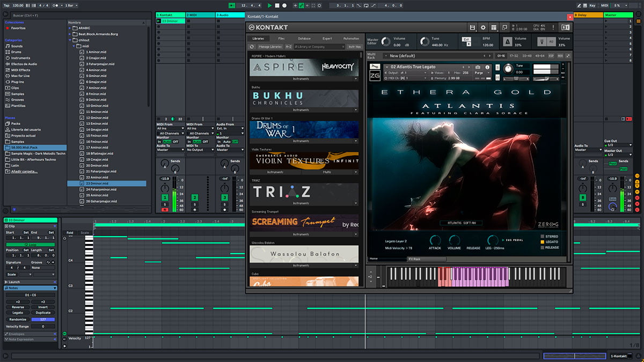Click the Legato button in Notes panel
644x362 pixels.
[17, 313]
